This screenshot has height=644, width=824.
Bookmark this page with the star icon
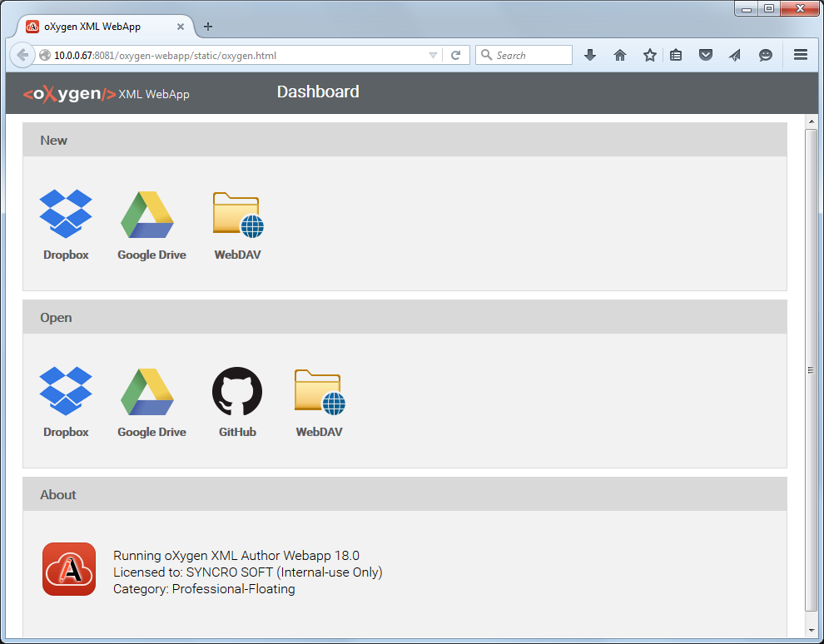point(650,55)
